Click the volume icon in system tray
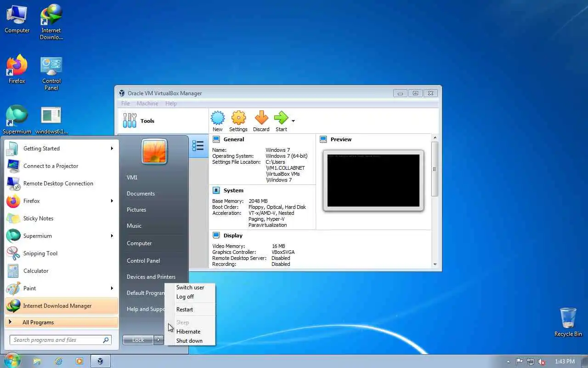Viewport: 588px width, 368px height. point(542,362)
